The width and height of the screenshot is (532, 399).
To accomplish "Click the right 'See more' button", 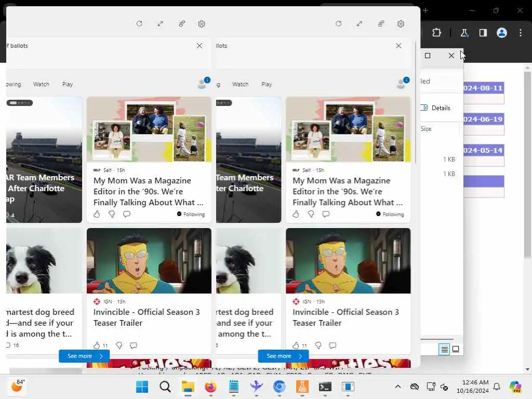I will [x=283, y=356].
